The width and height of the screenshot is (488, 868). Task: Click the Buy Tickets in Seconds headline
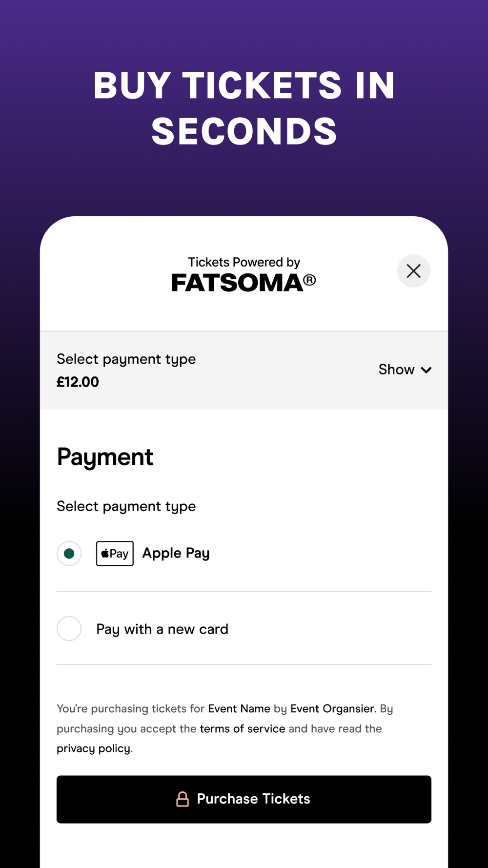point(244,108)
